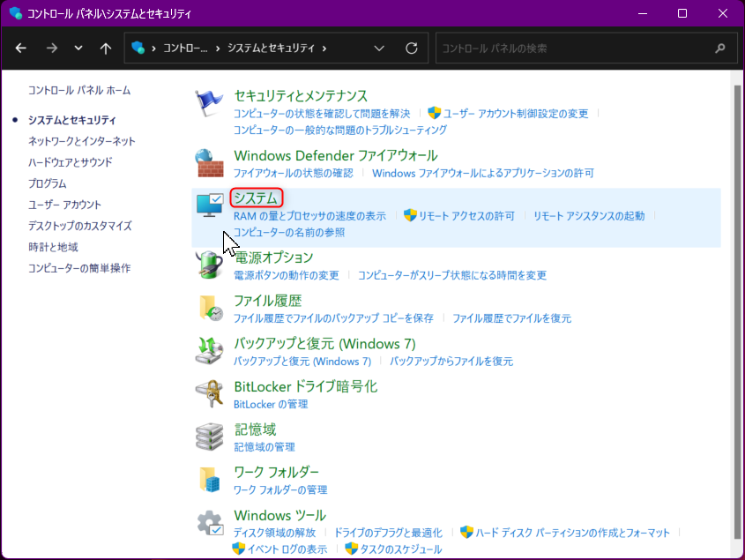Go forward with the forward arrow

pos(52,48)
